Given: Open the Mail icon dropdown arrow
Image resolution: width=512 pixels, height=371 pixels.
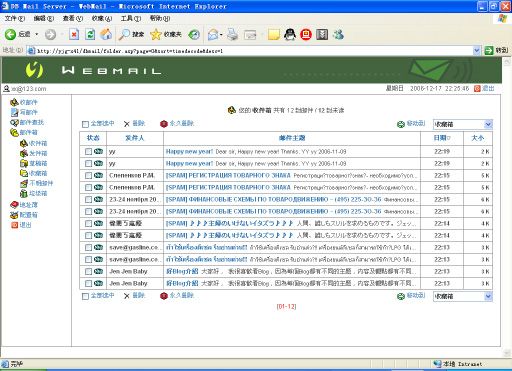Looking at the screenshot, I should point(221,35).
